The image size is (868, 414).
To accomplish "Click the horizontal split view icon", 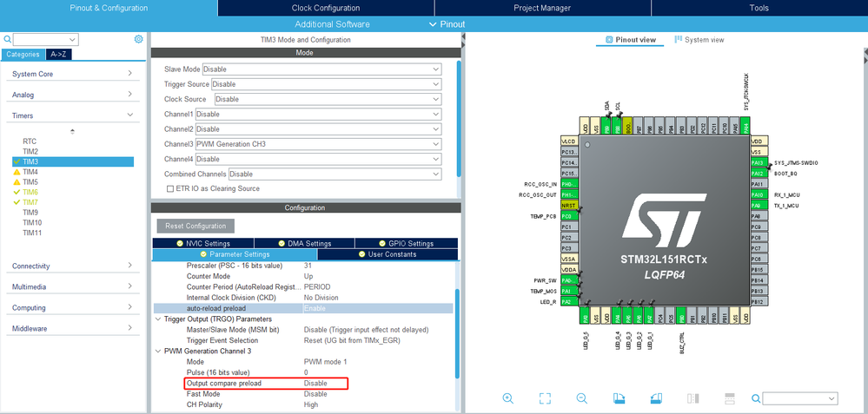I will pos(730,398).
